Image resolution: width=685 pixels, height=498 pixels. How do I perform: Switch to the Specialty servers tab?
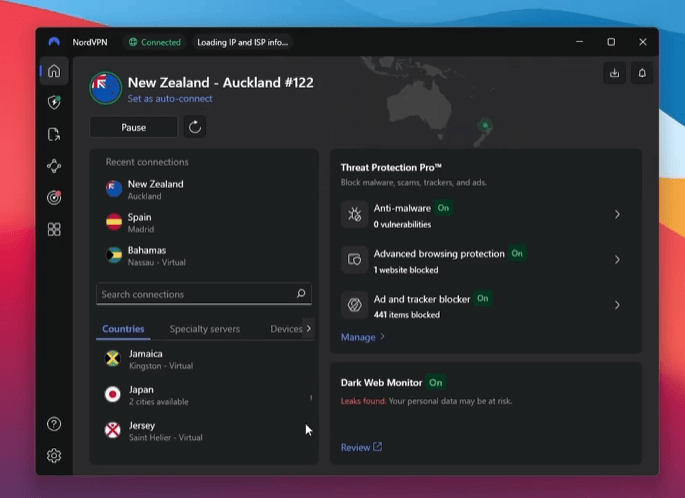point(204,329)
